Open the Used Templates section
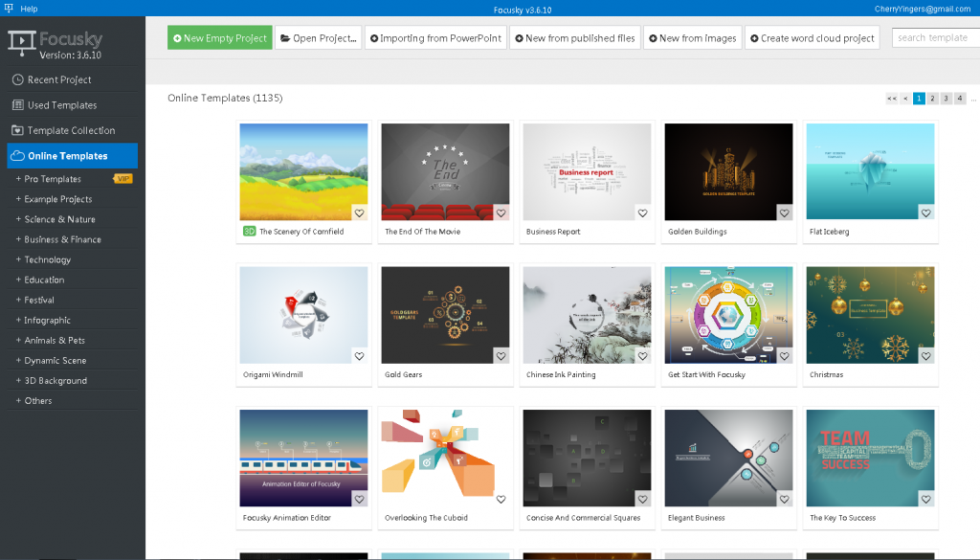The height and width of the screenshot is (560, 980). [x=61, y=105]
